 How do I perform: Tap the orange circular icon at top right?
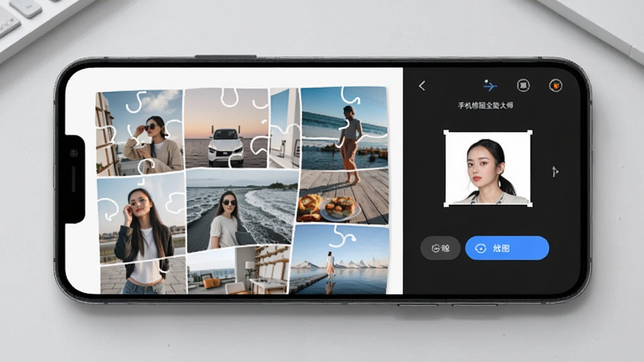[556, 85]
